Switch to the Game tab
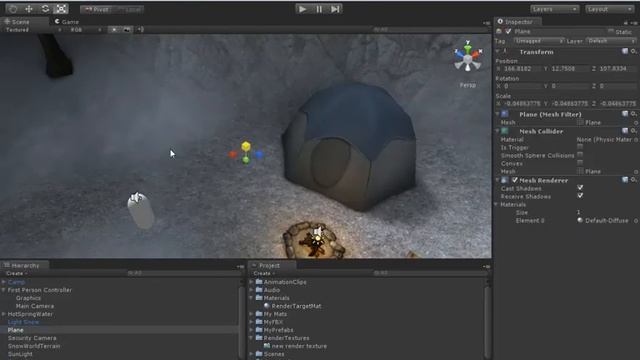 67,22
